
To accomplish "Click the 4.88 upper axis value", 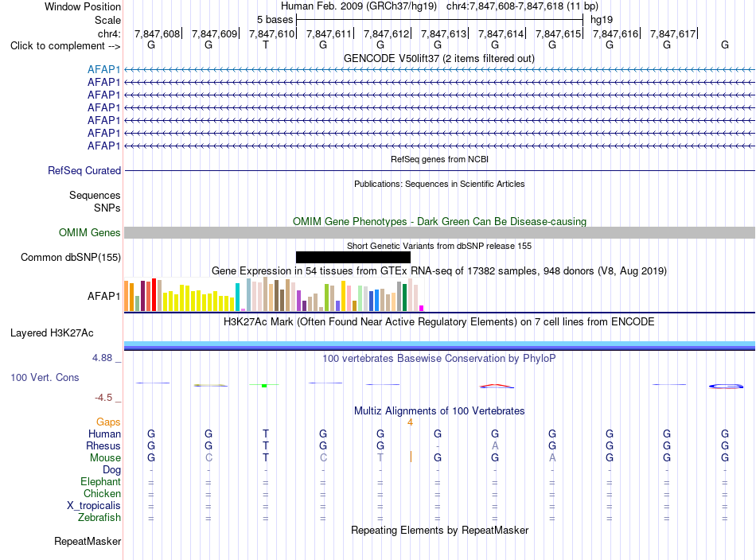I will click(x=102, y=358).
